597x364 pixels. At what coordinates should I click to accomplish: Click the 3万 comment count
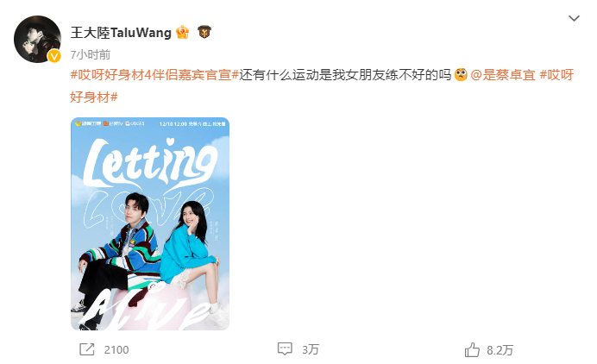click(311, 350)
